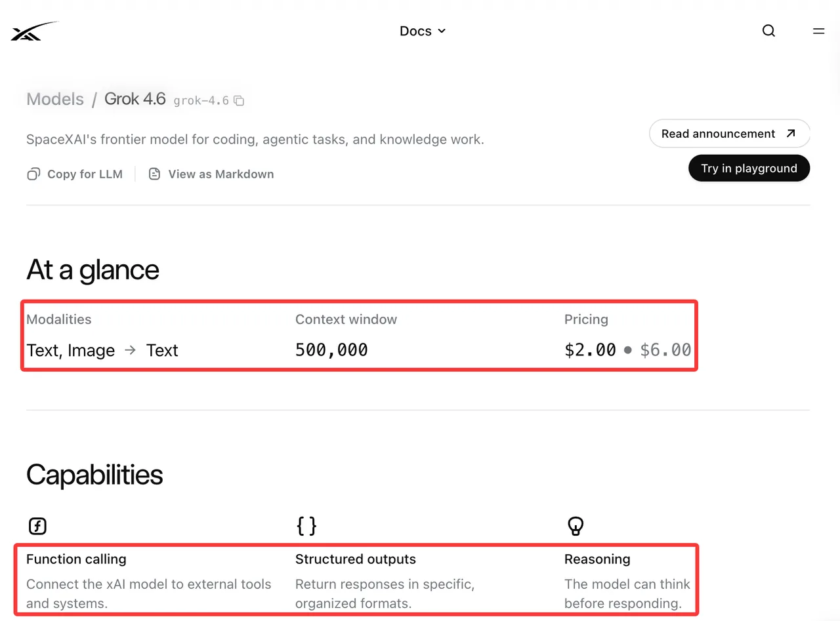Click the Copy for LLM button
840x621 pixels.
[x=75, y=174]
